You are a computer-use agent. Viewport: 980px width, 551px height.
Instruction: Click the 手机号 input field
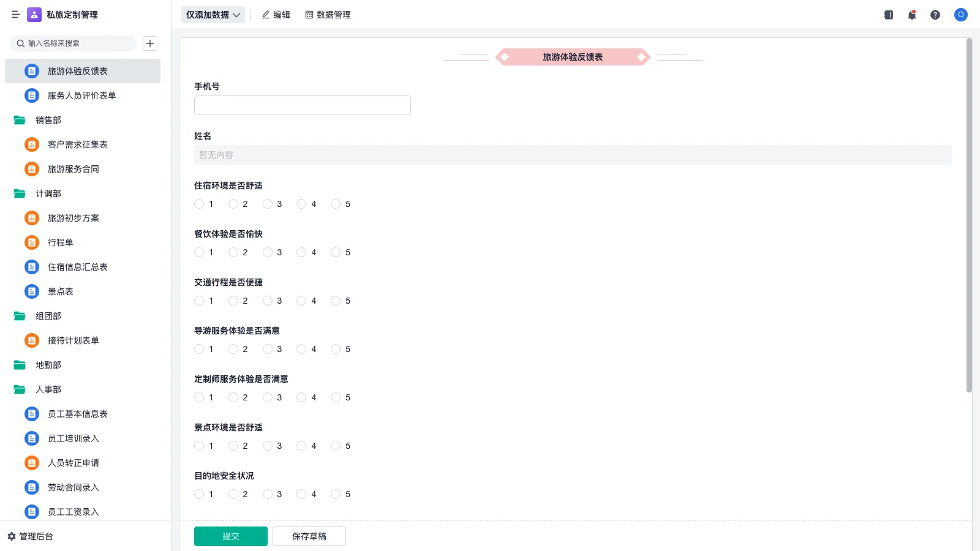(x=303, y=105)
